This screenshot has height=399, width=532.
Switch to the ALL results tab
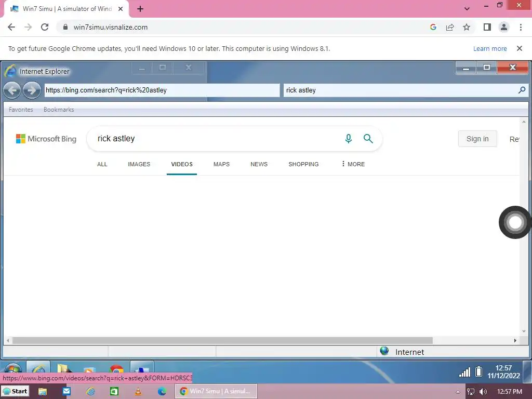point(102,164)
